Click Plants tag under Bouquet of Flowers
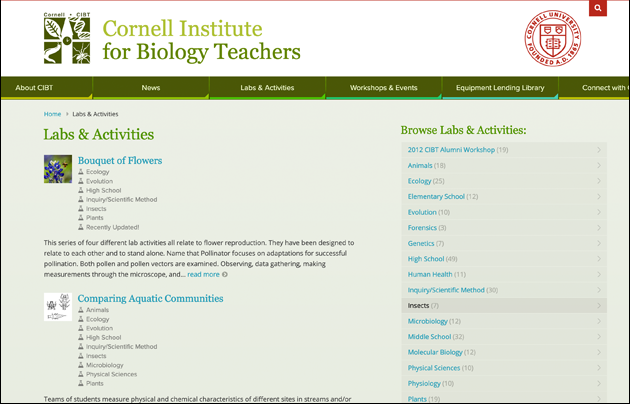Viewport: 630px width, 404px height. click(x=94, y=218)
